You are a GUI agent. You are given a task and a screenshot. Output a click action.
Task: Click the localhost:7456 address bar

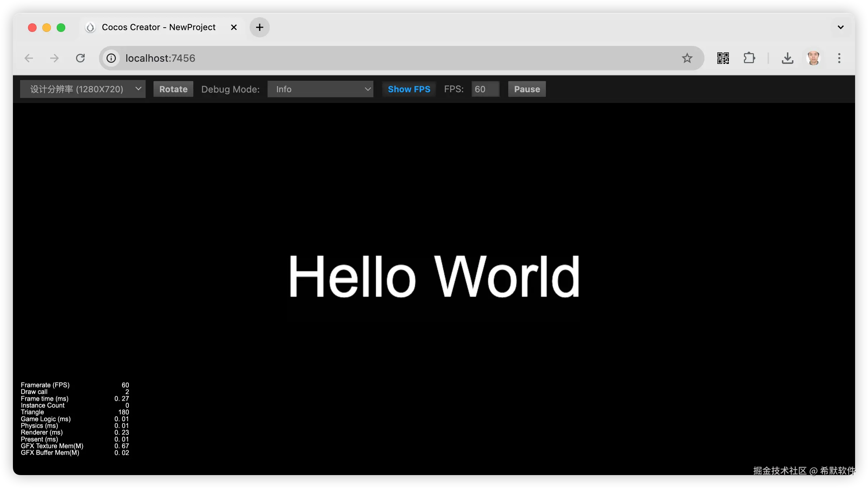[395, 58]
